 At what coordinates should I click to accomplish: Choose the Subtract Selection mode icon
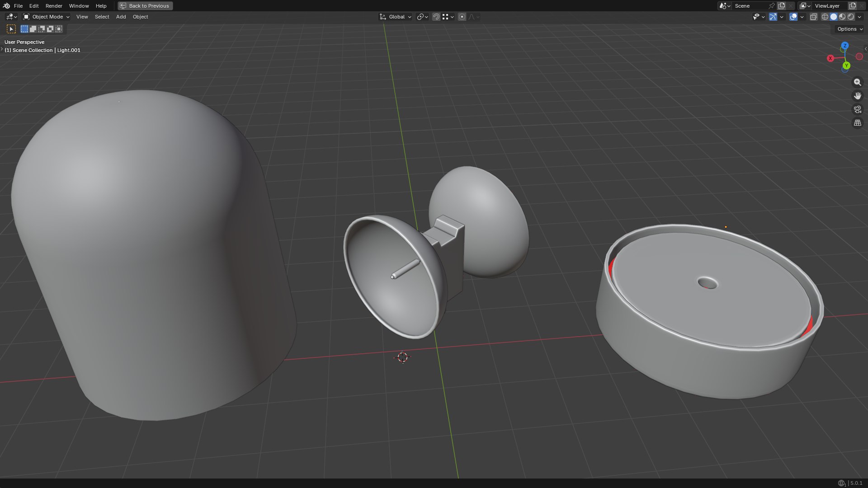tap(42, 29)
